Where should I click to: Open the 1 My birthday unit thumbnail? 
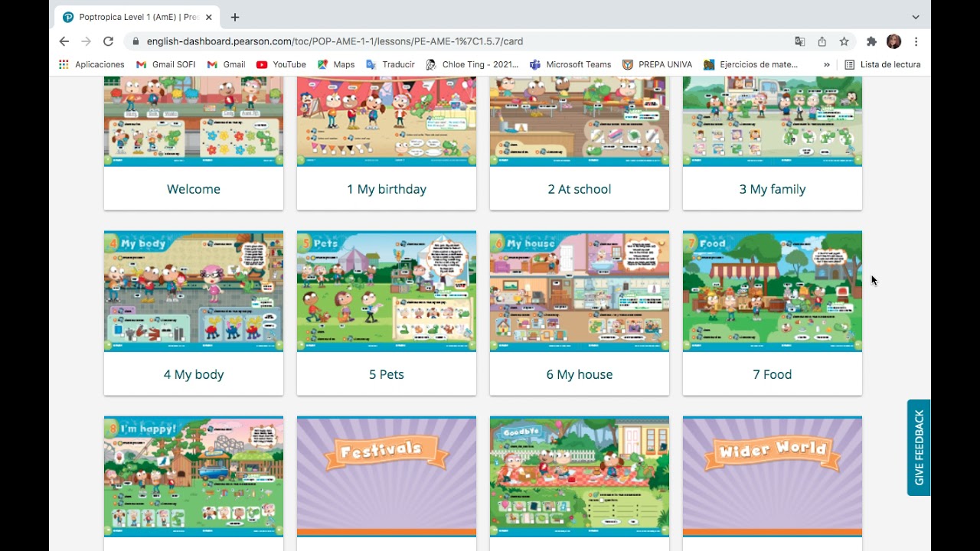(x=387, y=121)
